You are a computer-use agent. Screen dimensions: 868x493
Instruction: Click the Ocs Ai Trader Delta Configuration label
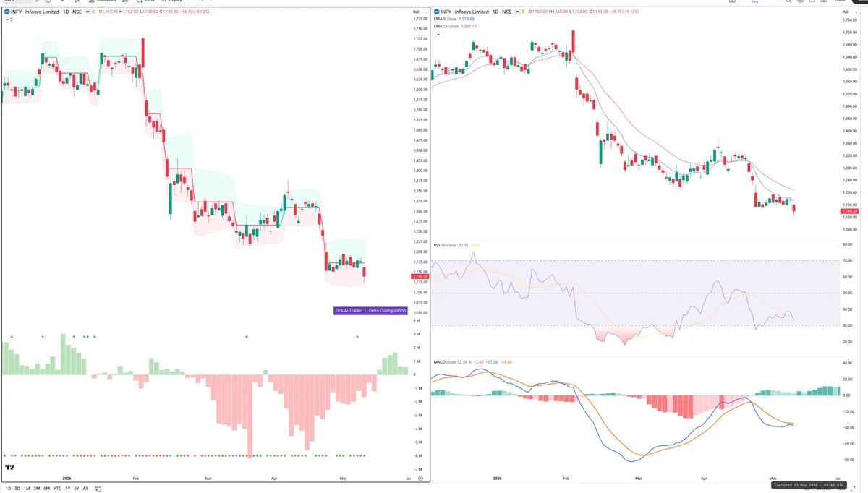(x=370, y=311)
